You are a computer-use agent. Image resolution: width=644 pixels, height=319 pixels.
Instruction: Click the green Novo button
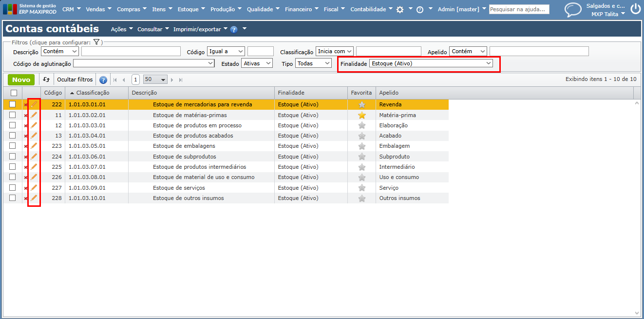(21, 80)
